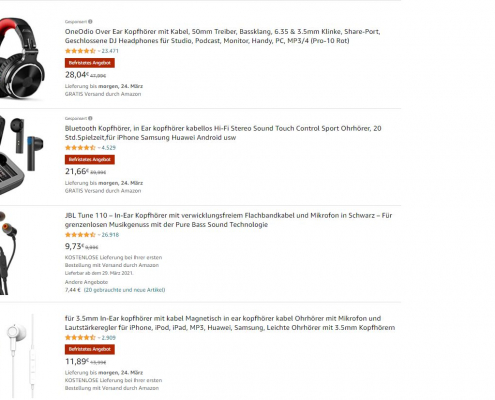
Task: Open the Bluetooth Kopfhörer in Ear product title
Action: 223,133
